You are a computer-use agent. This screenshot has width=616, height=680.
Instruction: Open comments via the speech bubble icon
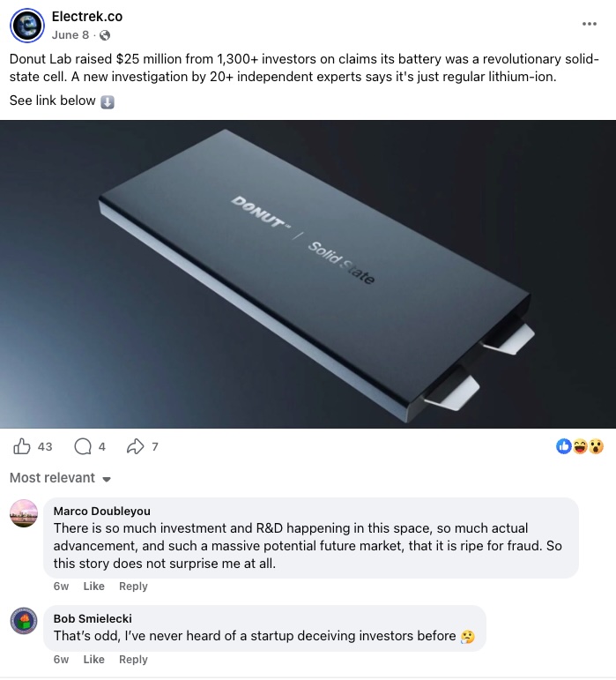click(83, 446)
